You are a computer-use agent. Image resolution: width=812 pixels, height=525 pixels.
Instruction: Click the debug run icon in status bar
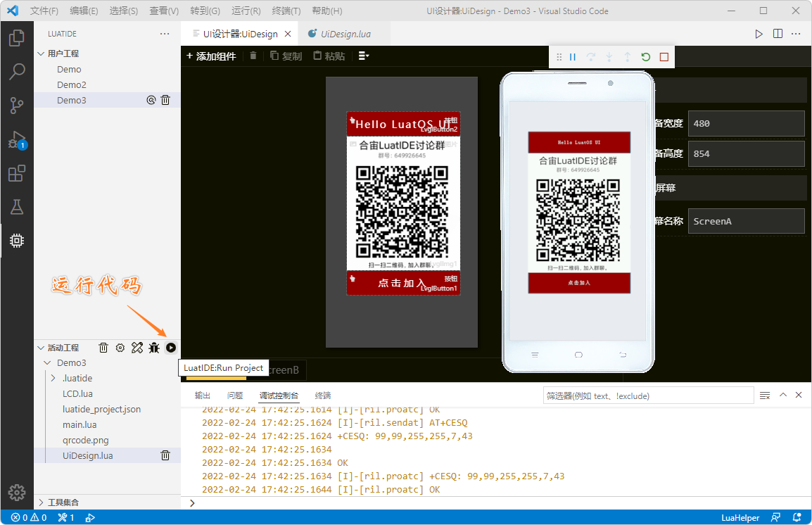click(90, 517)
